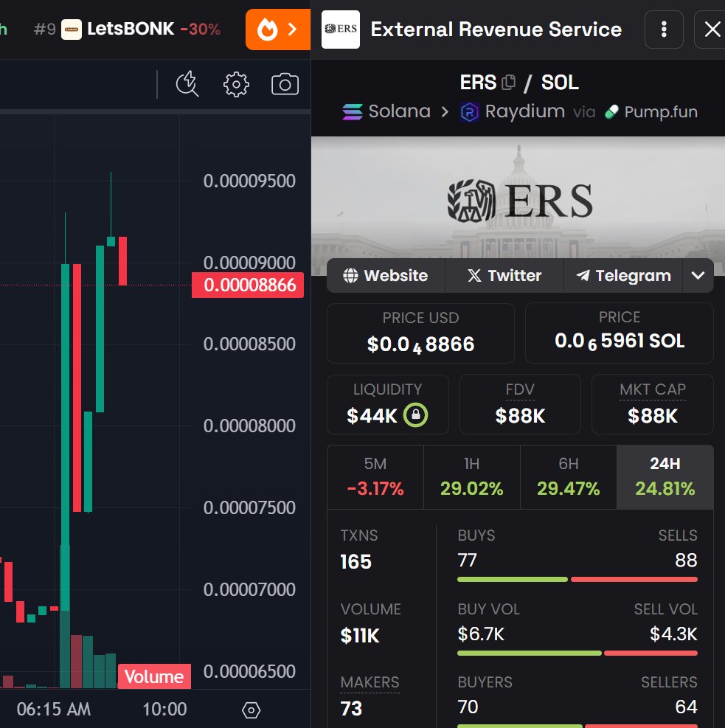Click the Volume label on chart

click(x=154, y=676)
